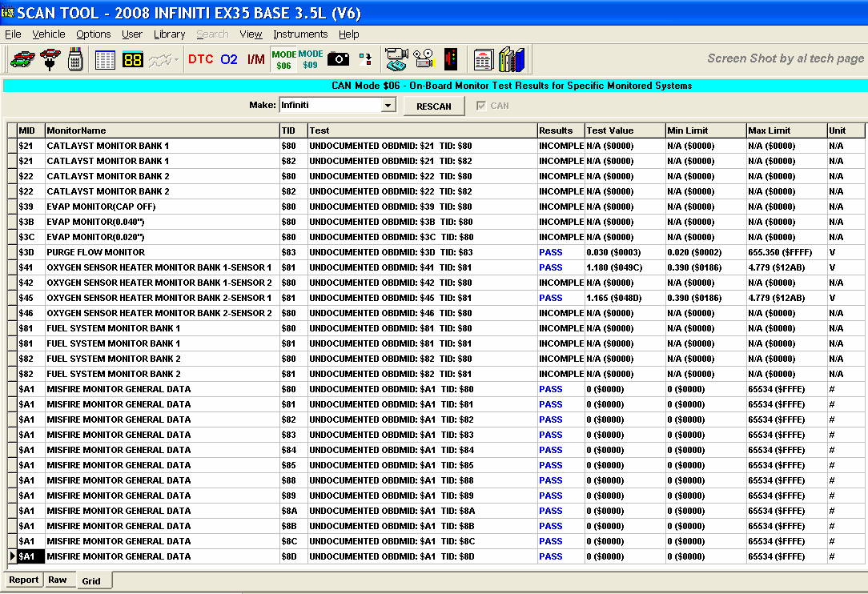Click the Test column header
Image resolution: width=868 pixels, height=594 pixels.
click(x=422, y=130)
